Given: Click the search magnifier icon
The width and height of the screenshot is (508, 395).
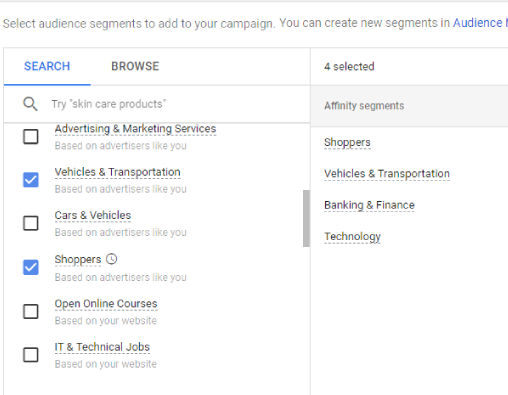Looking at the screenshot, I should coord(30,104).
